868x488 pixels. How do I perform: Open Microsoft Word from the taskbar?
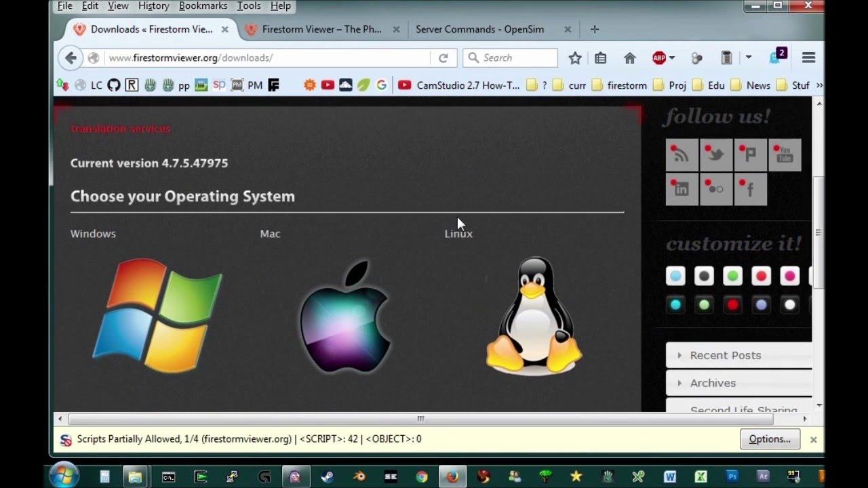pyautogui.click(x=670, y=477)
